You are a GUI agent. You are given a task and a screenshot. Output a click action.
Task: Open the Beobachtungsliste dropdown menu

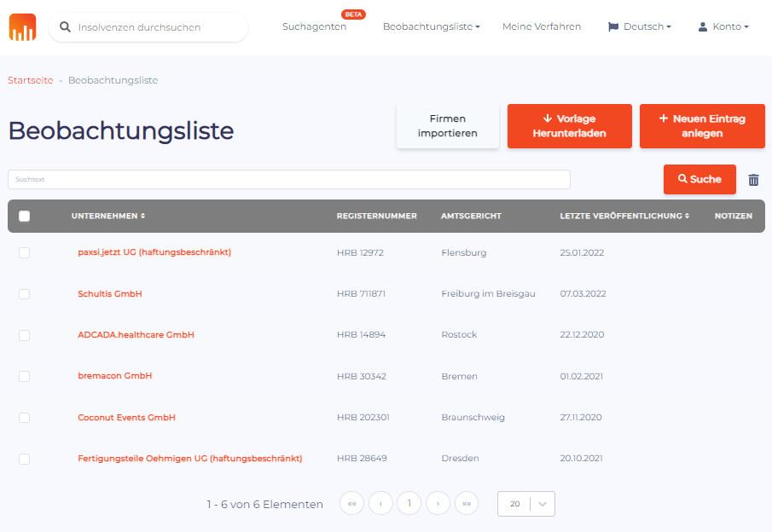click(x=431, y=27)
